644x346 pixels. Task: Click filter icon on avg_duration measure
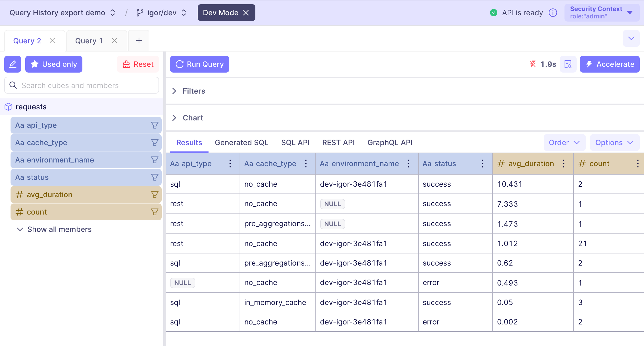(155, 195)
